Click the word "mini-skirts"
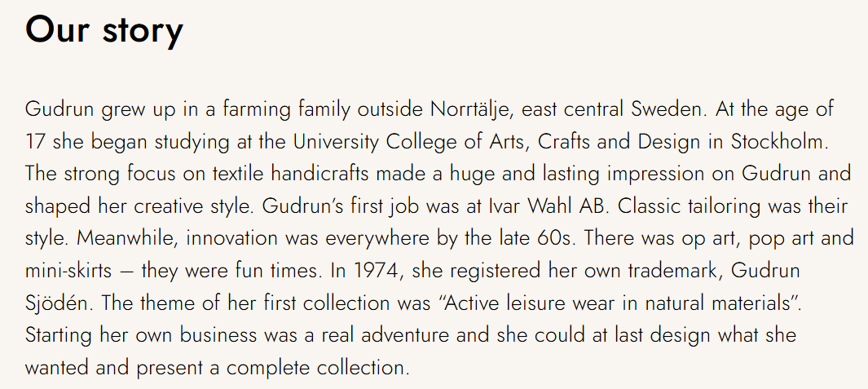This screenshot has width=868, height=389. tap(68, 271)
